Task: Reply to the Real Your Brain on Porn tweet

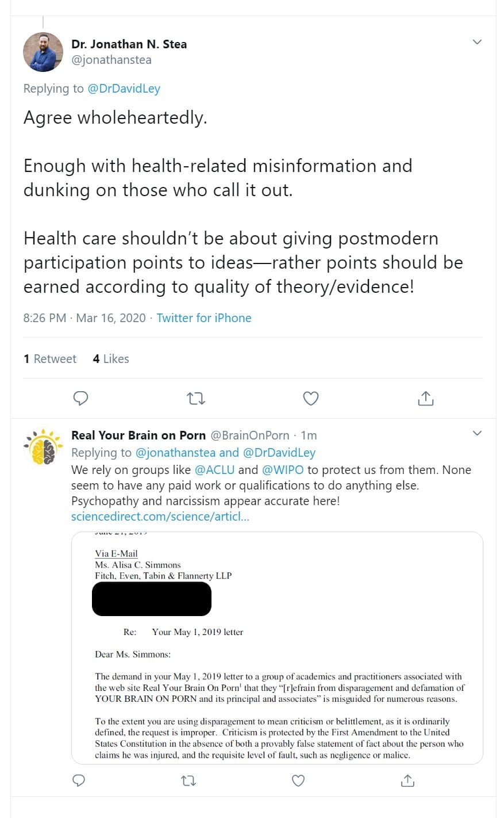Action: (x=80, y=780)
